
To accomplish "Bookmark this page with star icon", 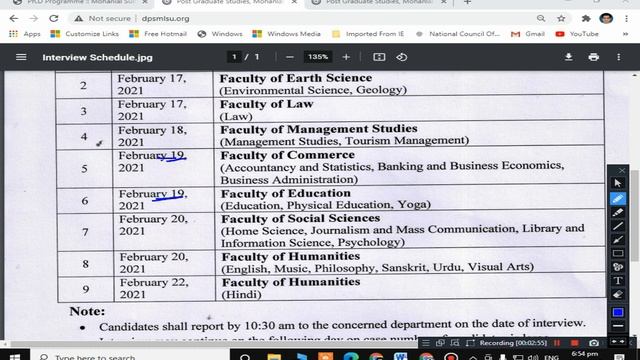I will click(x=561, y=18).
